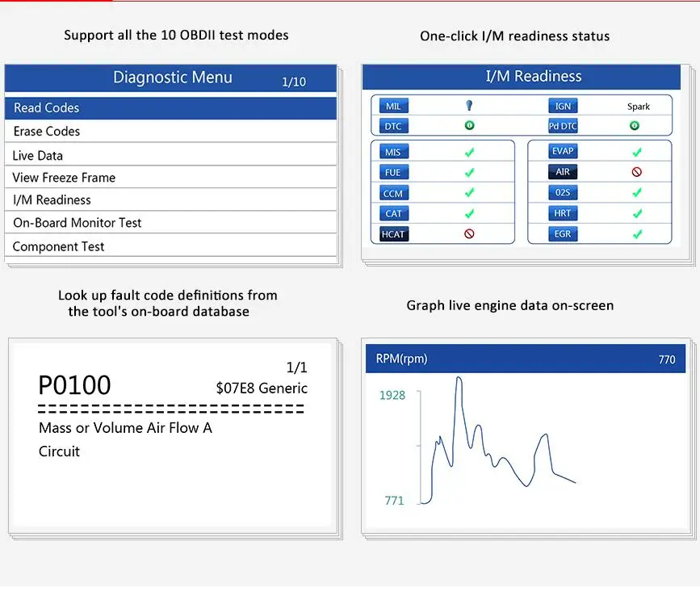The height and width of the screenshot is (592, 700).
Task: Click the EVAP green checkmark
Action: pyautogui.click(x=637, y=153)
